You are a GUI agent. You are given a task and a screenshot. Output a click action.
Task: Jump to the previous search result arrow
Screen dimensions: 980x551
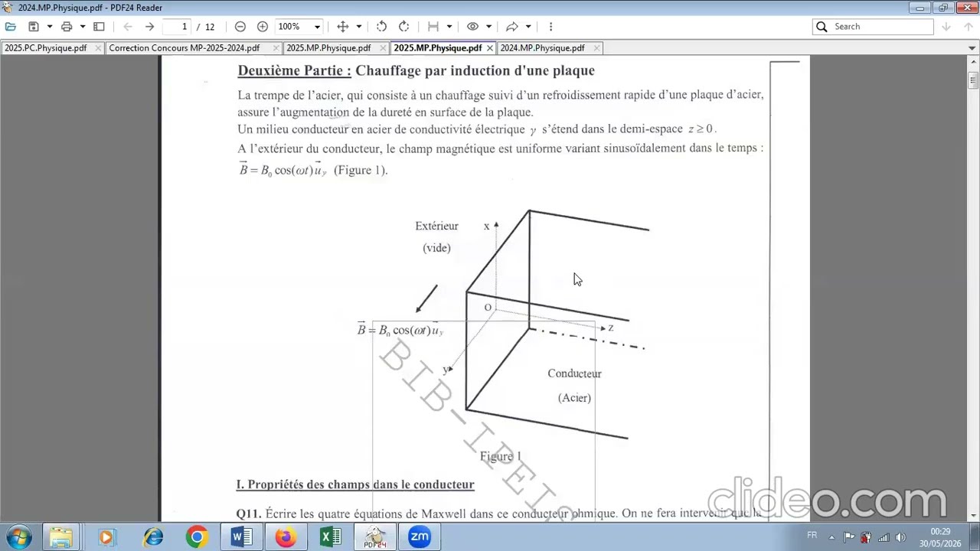(x=968, y=27)
